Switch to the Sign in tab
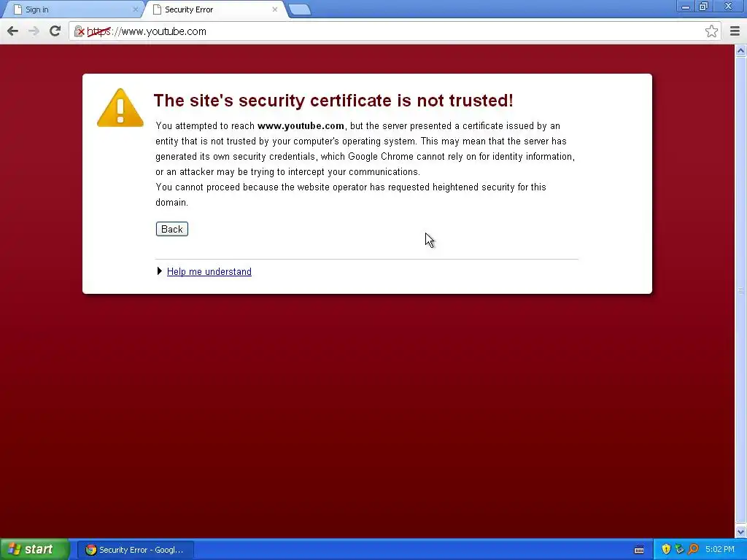The image size is (747, 560). coord(72,9)
